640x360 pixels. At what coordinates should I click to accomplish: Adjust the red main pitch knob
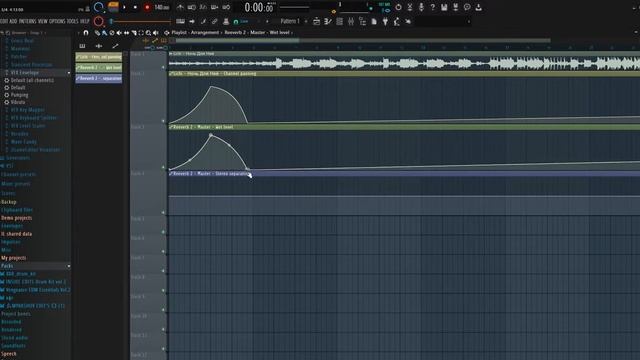click(98, 21)
